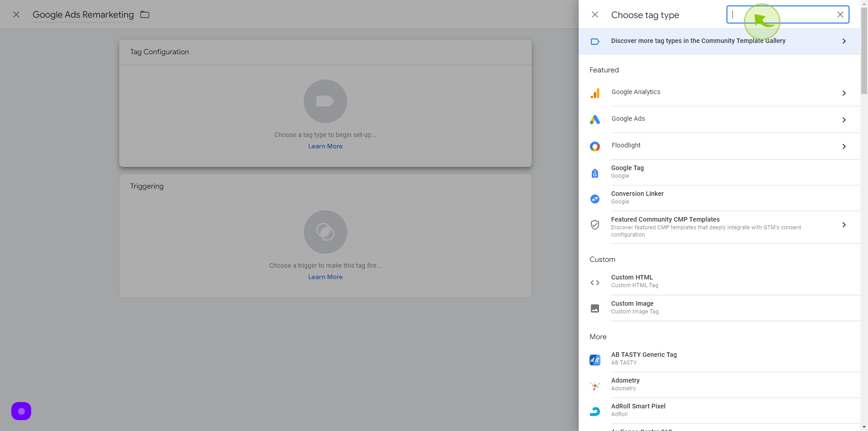Click the Google Tag icon
The width and height of the screenshot is (868, 431).
[595, 173]
